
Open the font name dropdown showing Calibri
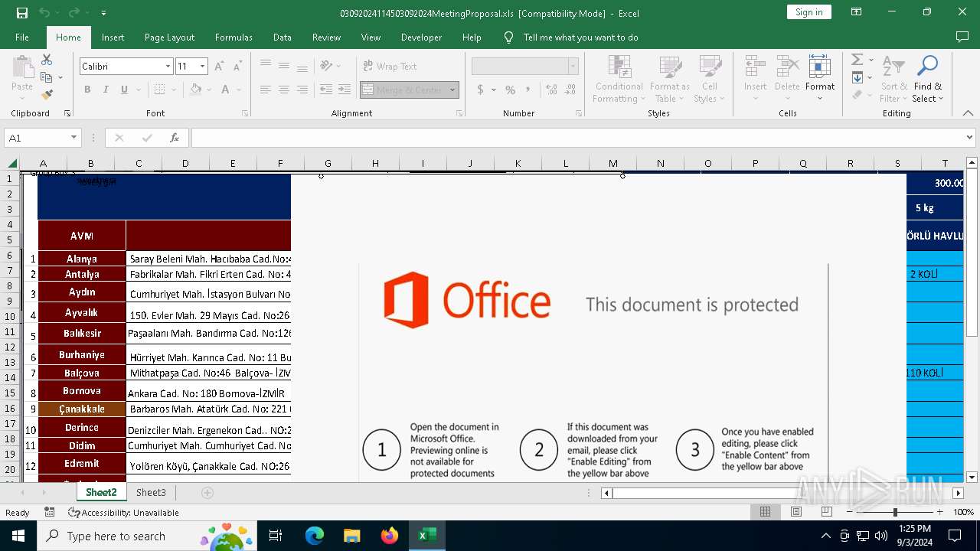[x=168, y=67]
